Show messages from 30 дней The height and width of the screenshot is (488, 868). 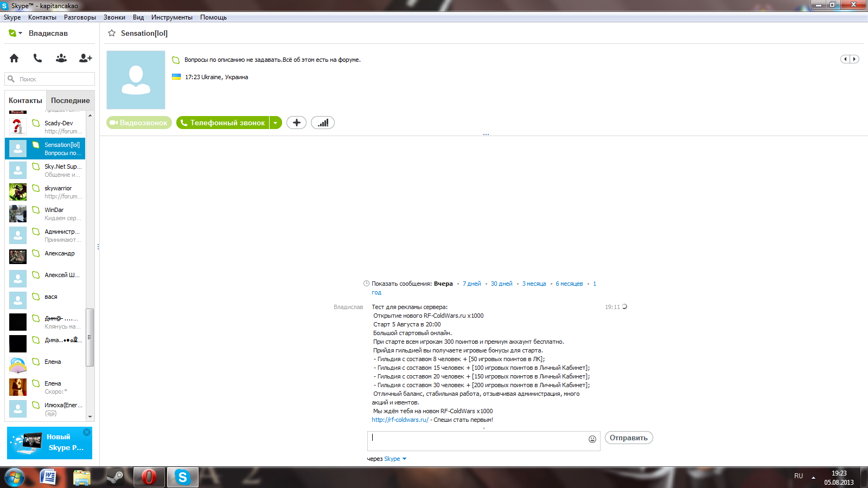point(502,284)
